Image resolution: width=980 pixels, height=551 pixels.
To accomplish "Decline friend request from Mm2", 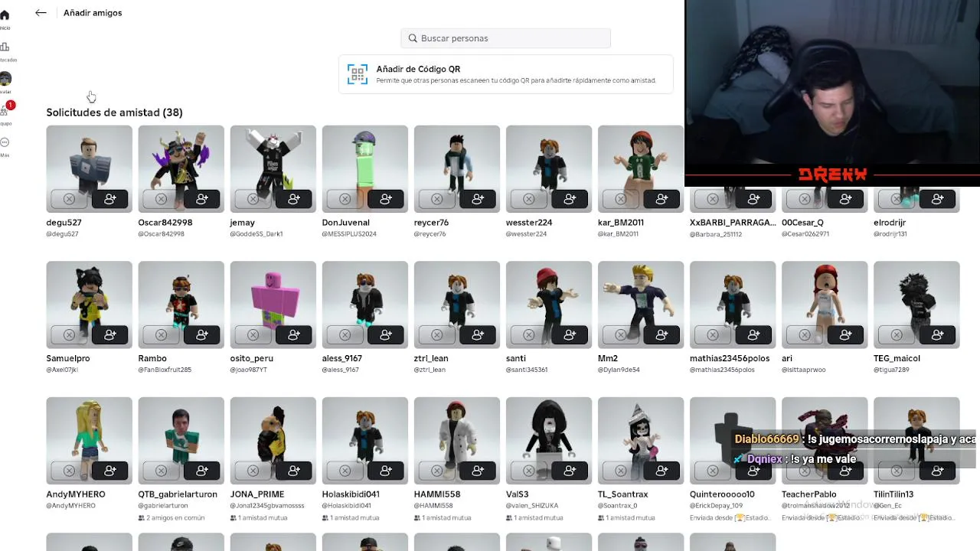I will pos(620,334).
